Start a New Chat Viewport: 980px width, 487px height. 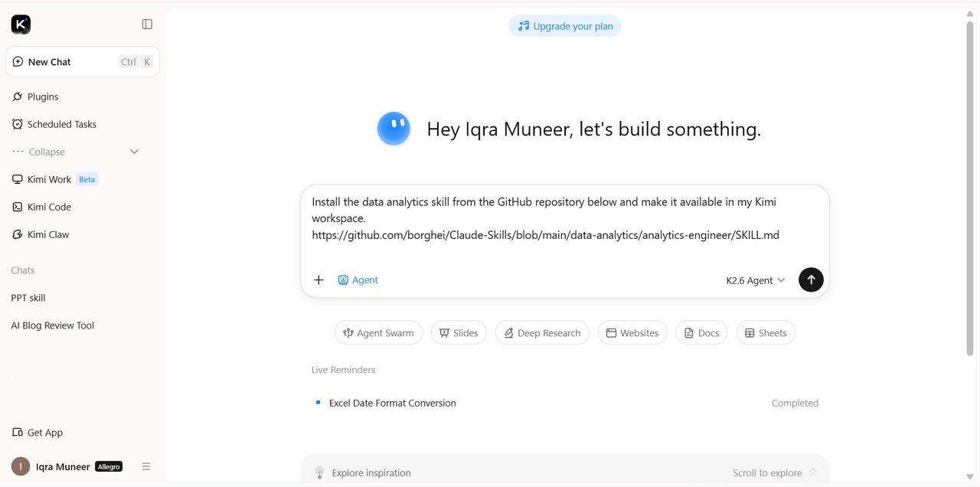tap(83, 62)
